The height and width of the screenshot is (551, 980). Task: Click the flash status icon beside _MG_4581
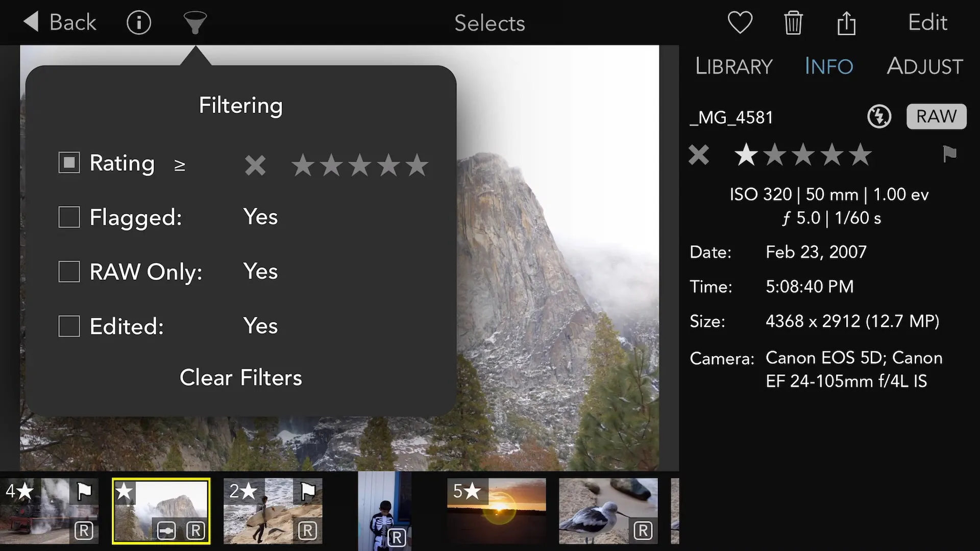[878, 116]
